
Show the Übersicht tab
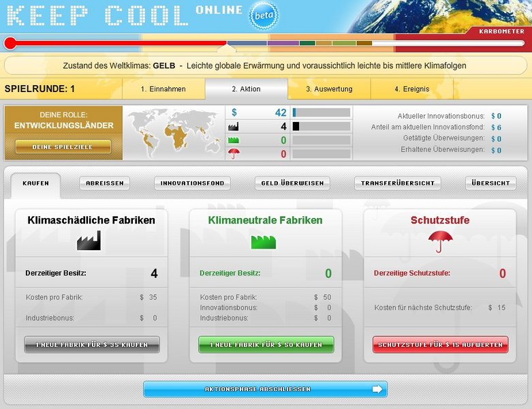tap(490, 183)
